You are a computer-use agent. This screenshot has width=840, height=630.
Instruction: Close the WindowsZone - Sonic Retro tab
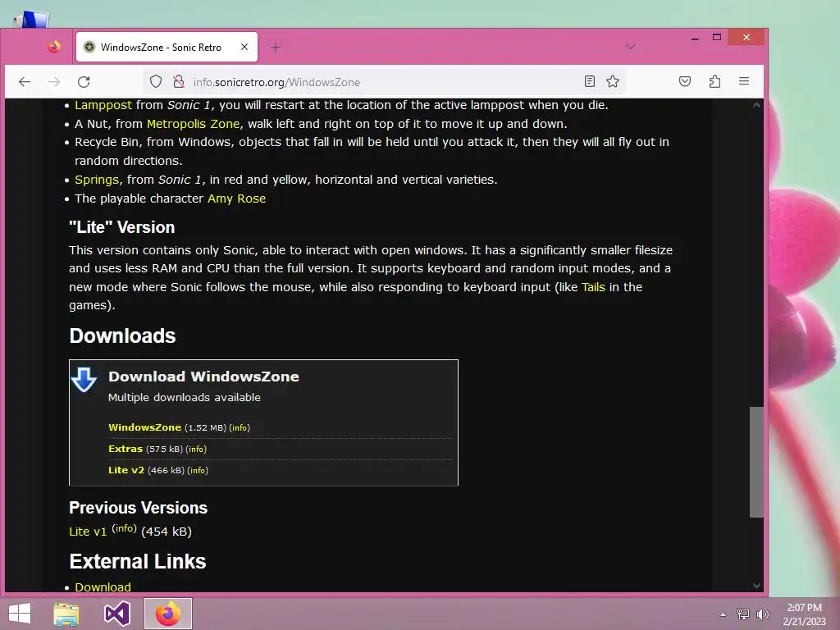244,47
